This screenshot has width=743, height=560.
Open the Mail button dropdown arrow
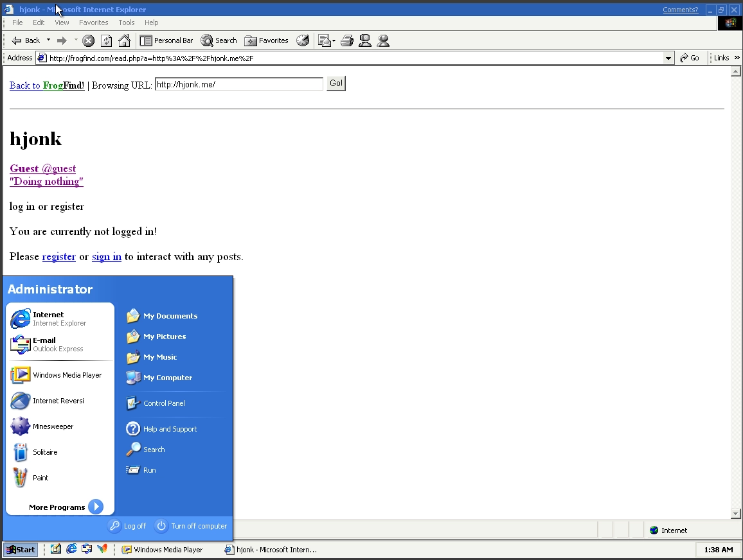[x=334, y=40]
